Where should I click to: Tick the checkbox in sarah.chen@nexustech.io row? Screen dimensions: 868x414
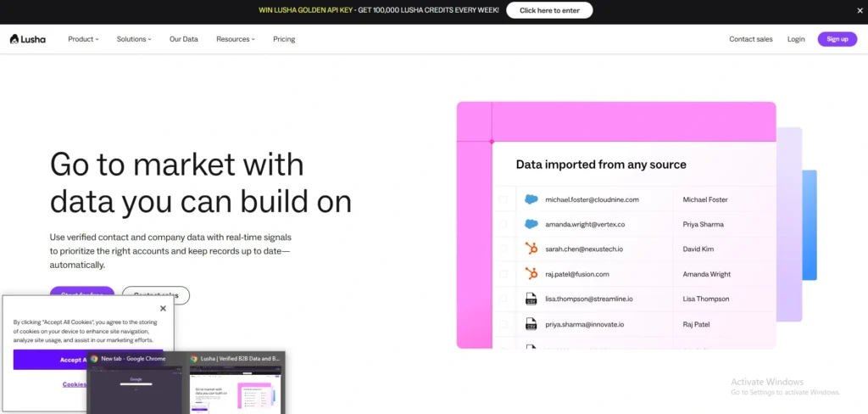coord(504,249)
